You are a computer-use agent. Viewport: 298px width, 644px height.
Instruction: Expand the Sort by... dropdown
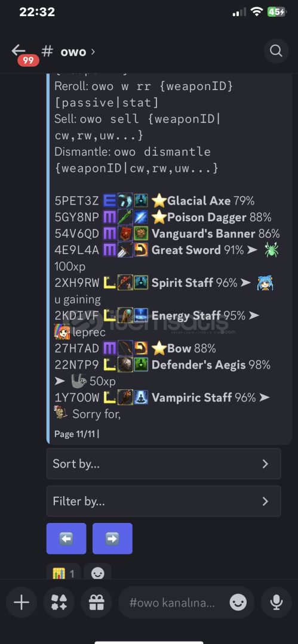click(x=164, y=464)
